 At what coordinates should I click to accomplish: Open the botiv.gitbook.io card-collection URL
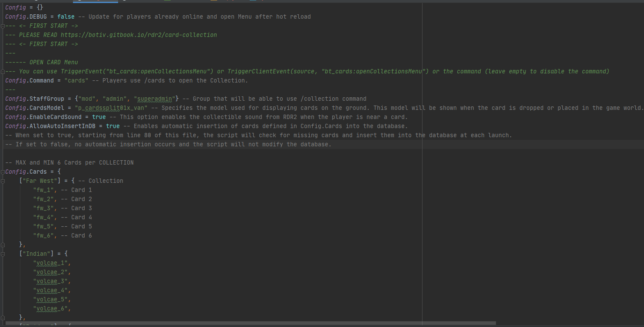pos(139,35)
